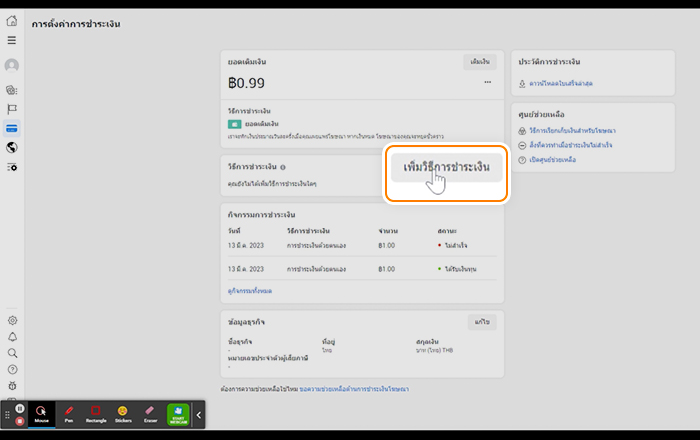Click the green Start Webcam button
The height and width of the screenshot is (440, 700).
pyautogui.click(x=178, y=415)
